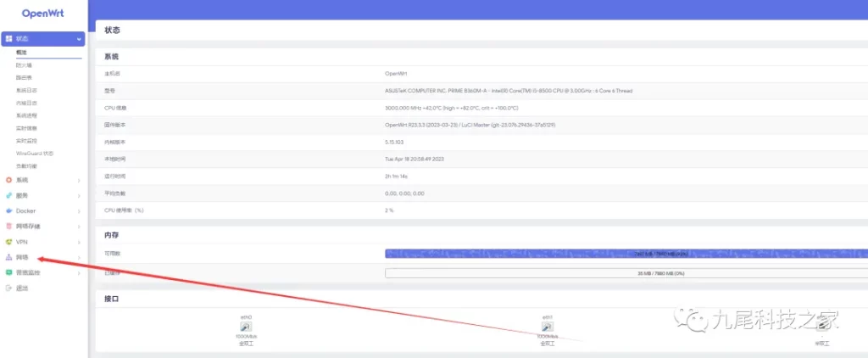Click the OpenWrt logo

tap(44, 14)
